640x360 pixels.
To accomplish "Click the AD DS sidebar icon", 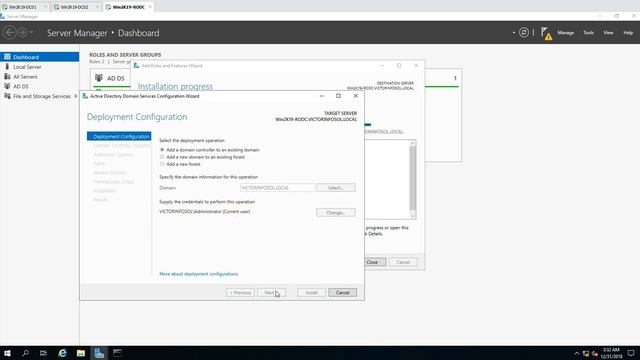I will click(7, 86).
